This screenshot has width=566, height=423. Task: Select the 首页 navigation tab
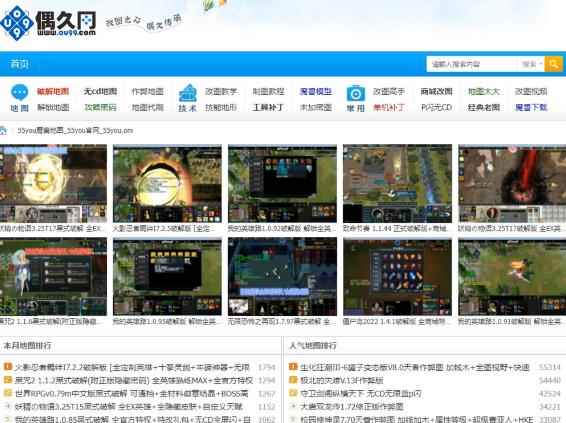pos(19,64)
